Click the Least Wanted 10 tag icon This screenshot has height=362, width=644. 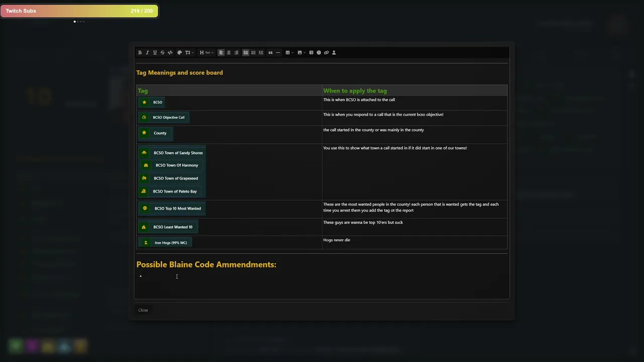pyautogui.click(x=144, y=227)
